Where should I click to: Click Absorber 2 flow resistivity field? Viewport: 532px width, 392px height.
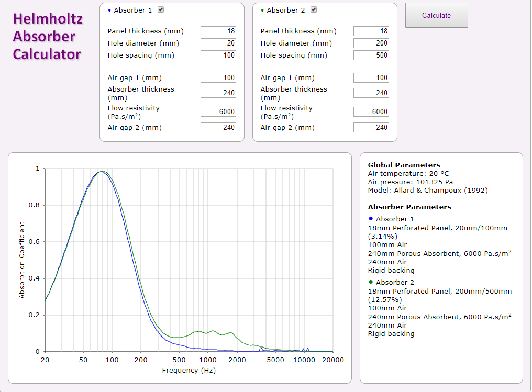pos(371,112)
